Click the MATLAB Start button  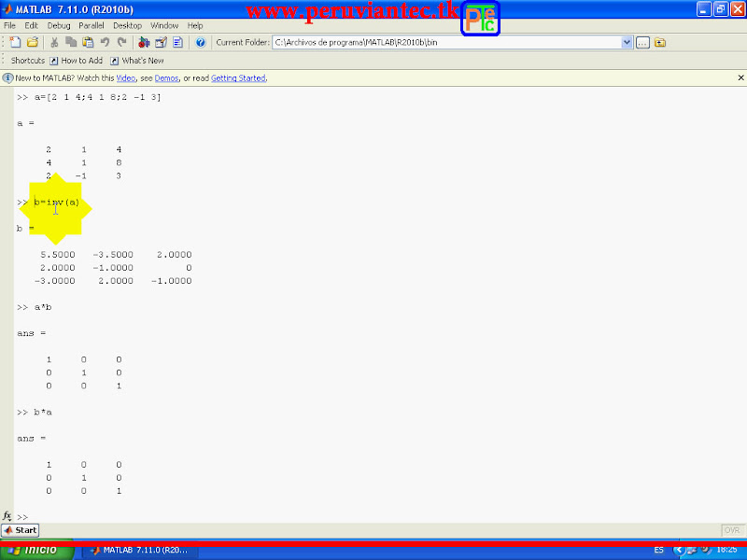[21, 530]
